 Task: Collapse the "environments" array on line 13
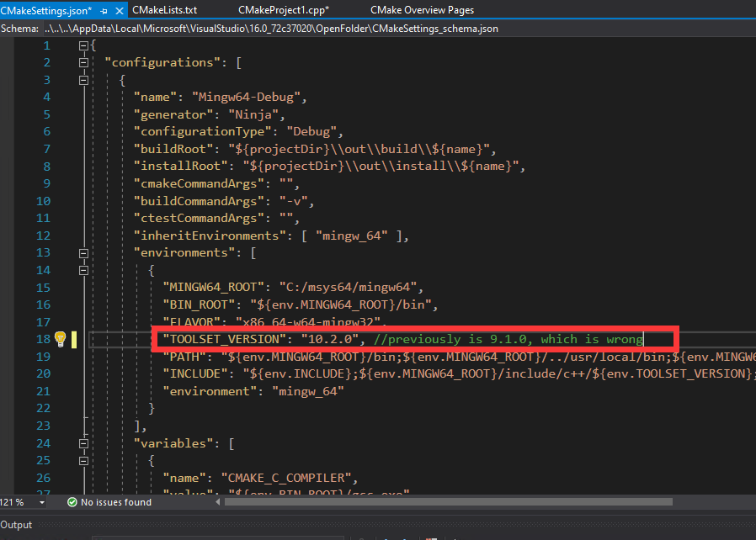pyautogui.click(x=83, y=252)
